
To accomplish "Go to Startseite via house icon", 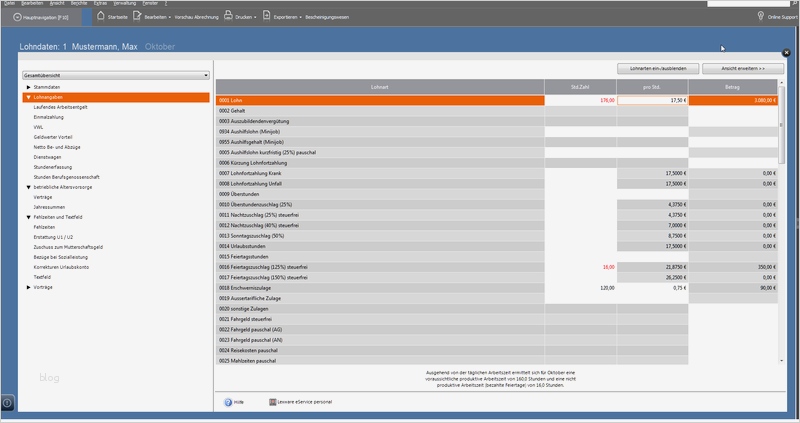I will pyautogui.click(x=101, y=16).
